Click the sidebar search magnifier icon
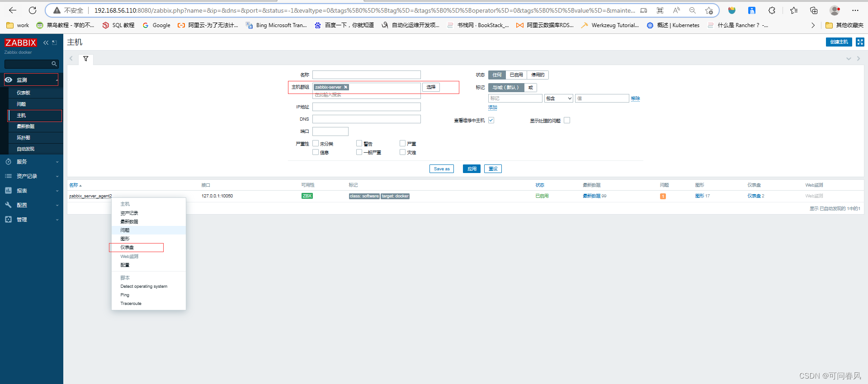The image size is (868, 384). pos(54,64)
